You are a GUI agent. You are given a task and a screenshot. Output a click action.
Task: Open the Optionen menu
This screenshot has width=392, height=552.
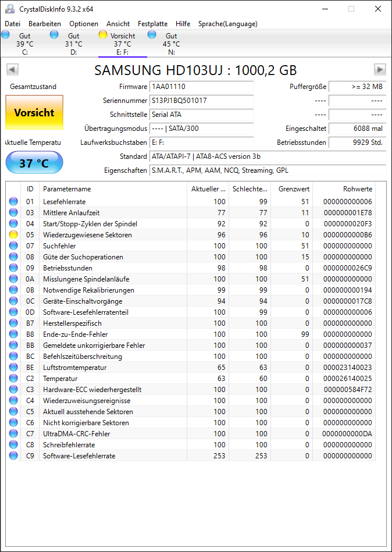(x=84, y=24)
